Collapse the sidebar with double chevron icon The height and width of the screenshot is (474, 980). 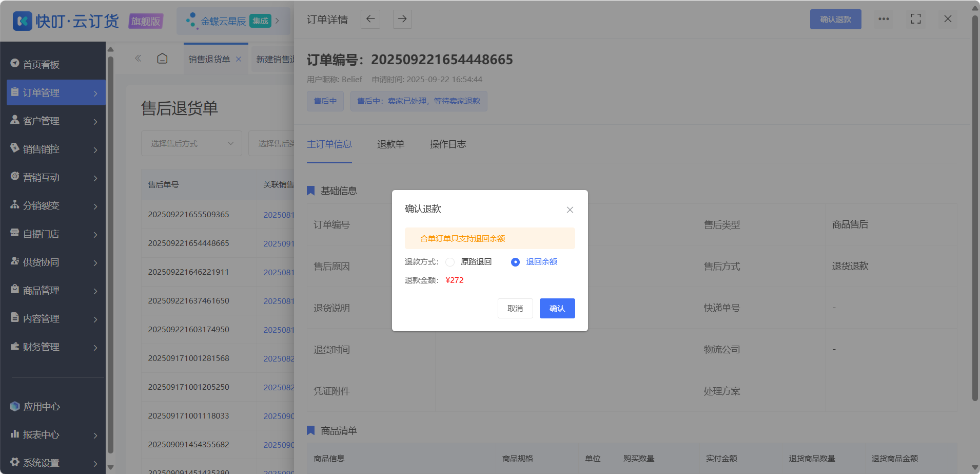pos(138,59)
